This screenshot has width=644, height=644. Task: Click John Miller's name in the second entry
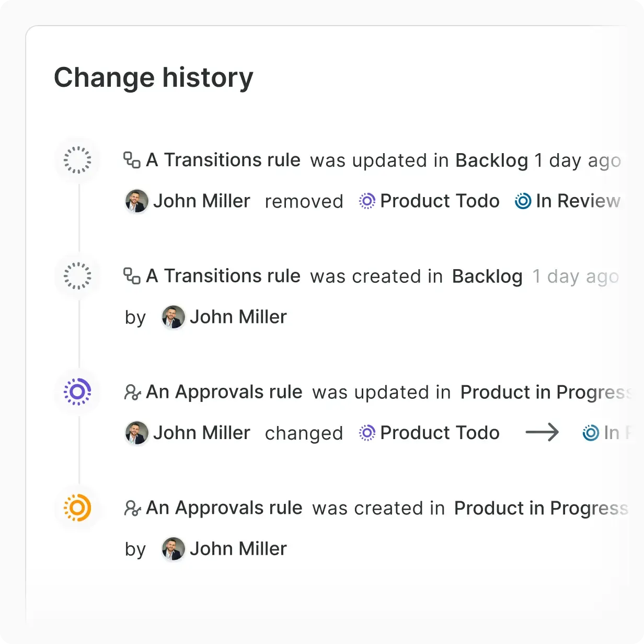pyautogui.click(x=238, y=317)
